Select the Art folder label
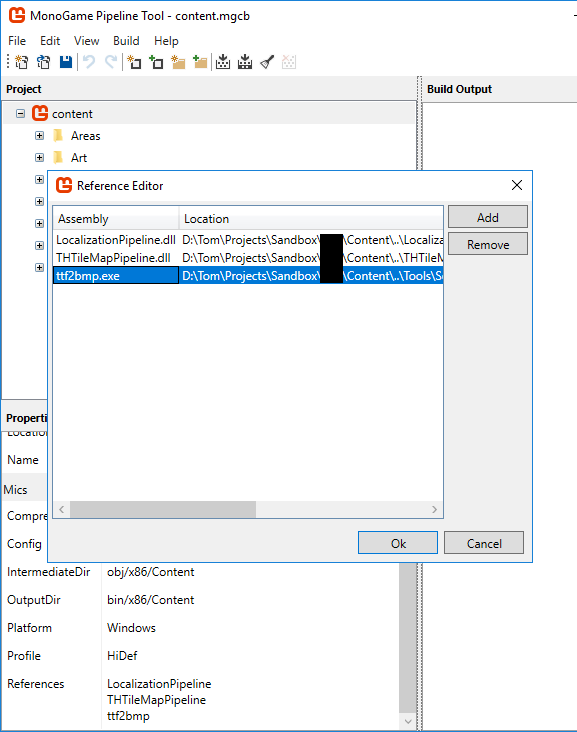 (x=79, y=158)
